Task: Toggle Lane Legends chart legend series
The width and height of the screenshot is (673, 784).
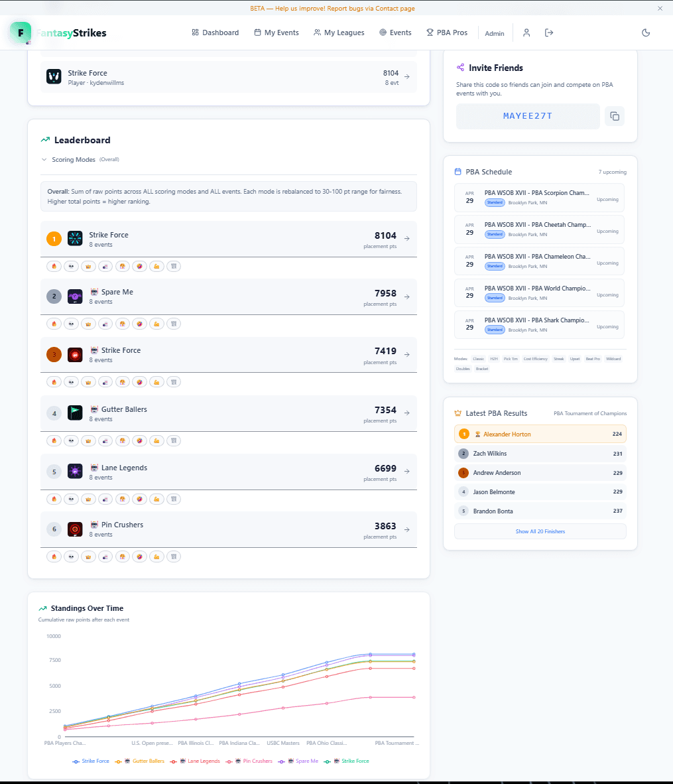Action: pos(195,761)
